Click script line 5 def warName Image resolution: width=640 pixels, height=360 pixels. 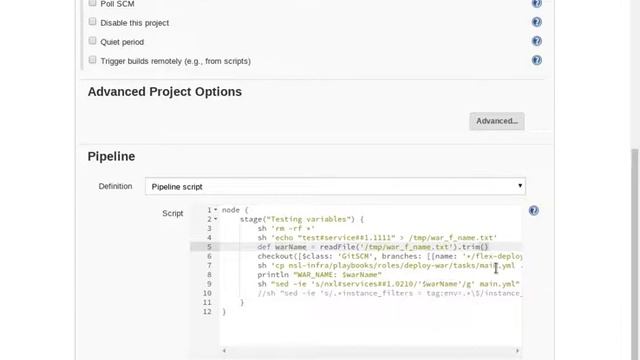click(373, 247)
